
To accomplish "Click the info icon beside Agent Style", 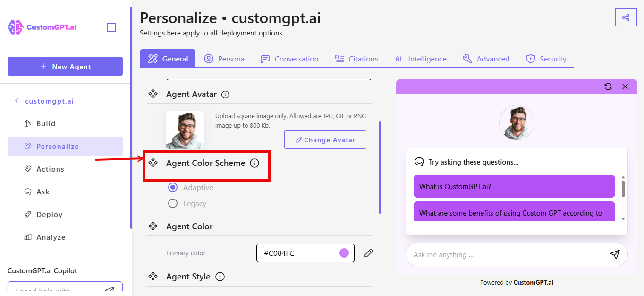I will coord(220,277).
